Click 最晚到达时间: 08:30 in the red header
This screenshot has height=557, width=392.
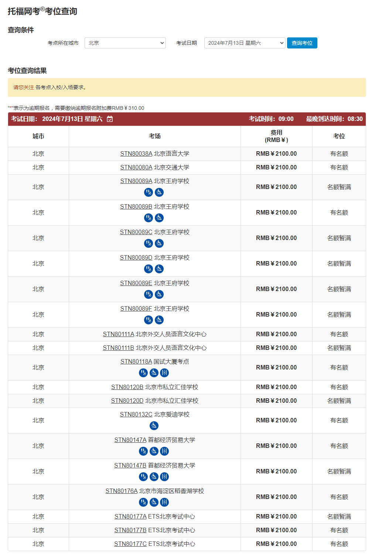tap(334, 119)
